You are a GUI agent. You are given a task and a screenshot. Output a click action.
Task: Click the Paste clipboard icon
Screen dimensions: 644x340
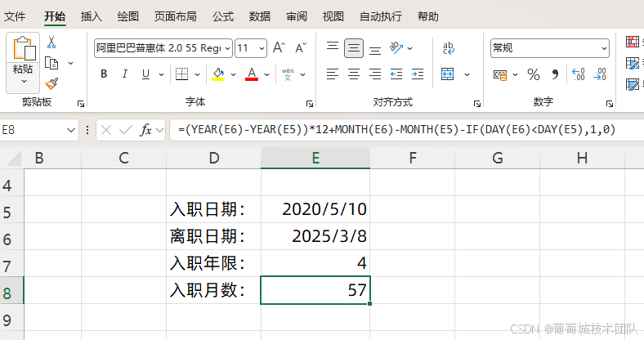[24, 48]
